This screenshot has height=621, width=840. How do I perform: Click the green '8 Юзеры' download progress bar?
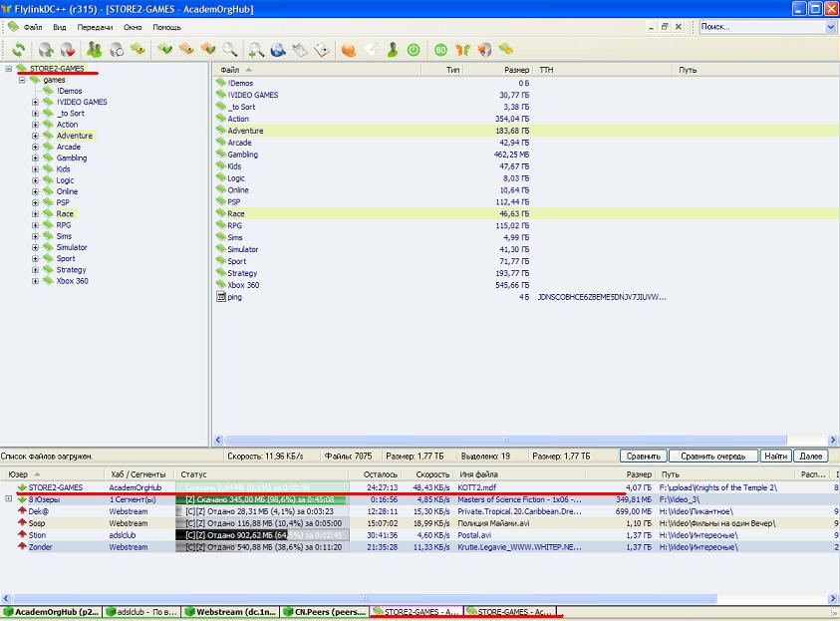(x=262, y=499)
